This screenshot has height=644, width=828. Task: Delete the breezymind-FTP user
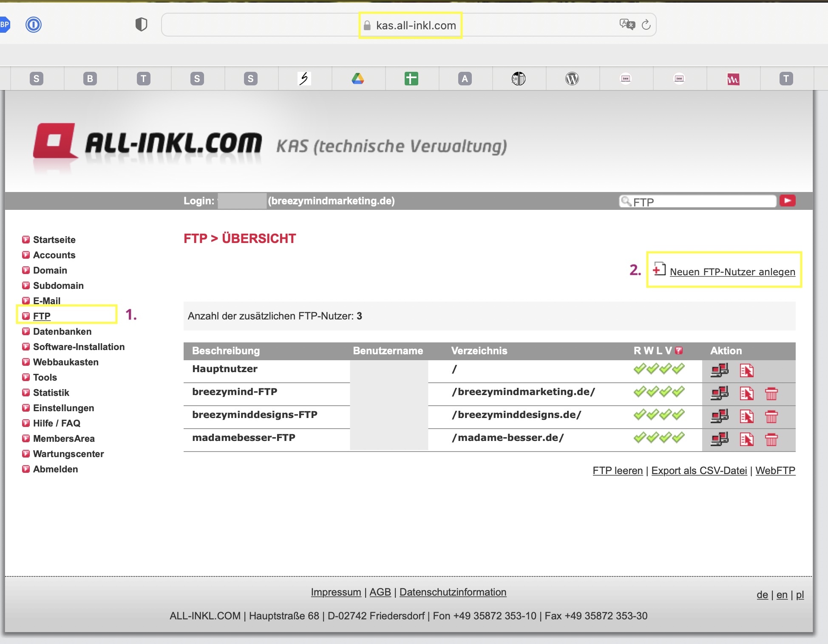771,394
